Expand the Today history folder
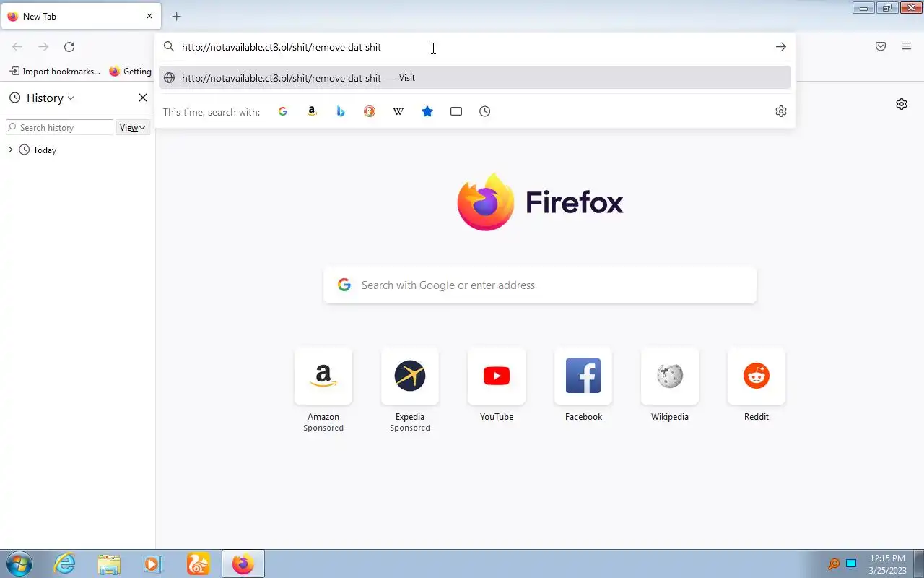 [x=10, y=150]
